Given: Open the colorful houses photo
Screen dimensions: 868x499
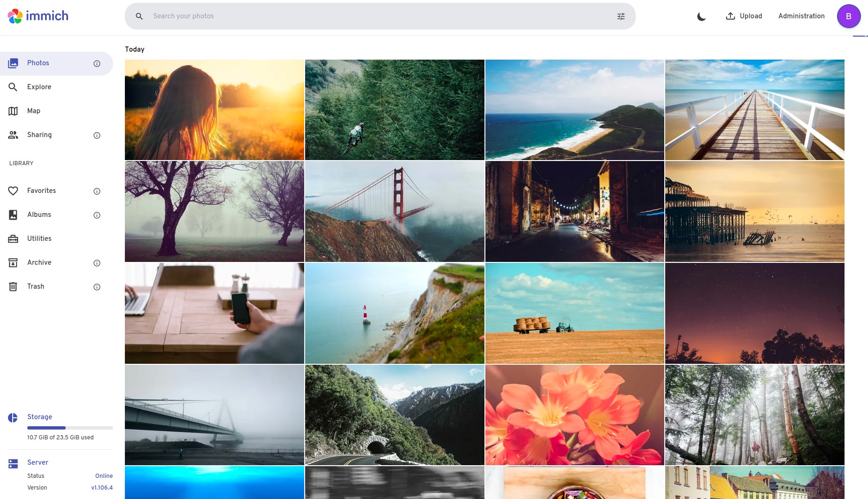Looking at the screenshot, I should click(755, 483).
